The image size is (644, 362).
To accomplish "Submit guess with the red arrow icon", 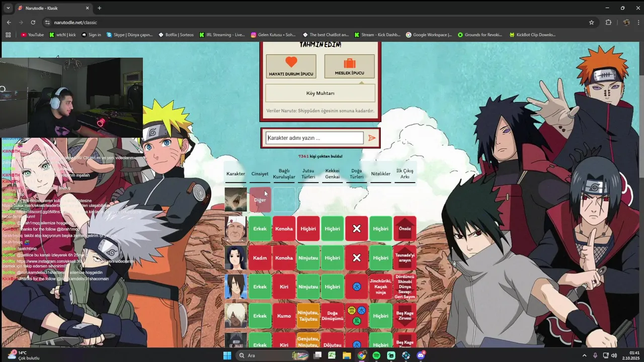I will tap(372, 138).
